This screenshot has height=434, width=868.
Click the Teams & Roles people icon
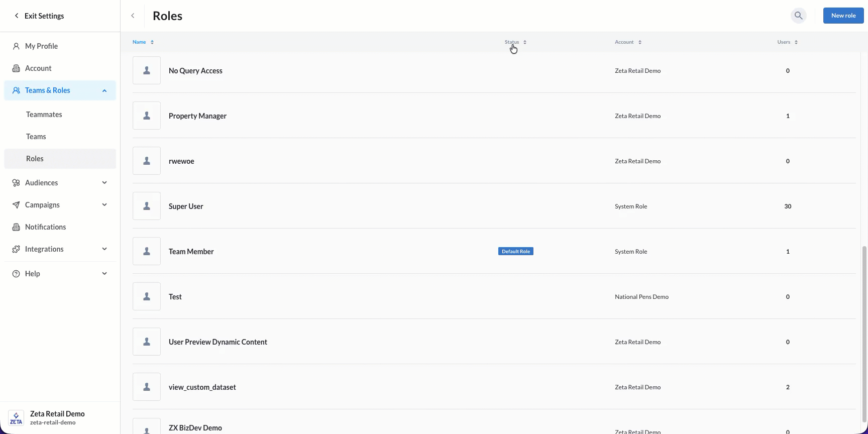[16, 90]
